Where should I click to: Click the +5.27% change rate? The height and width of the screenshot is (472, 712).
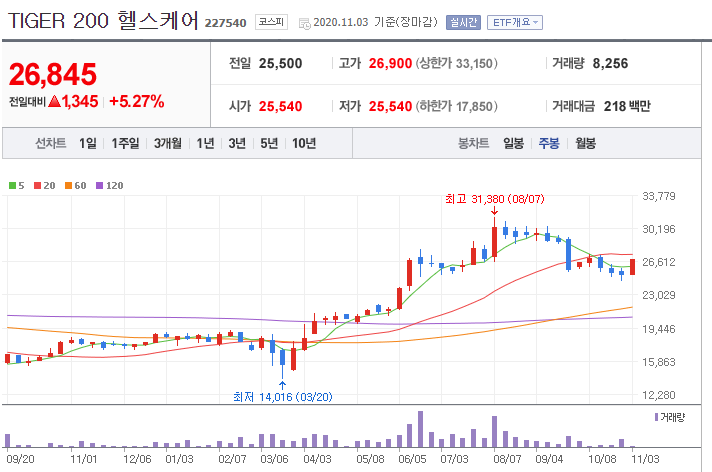coord(137,101)
